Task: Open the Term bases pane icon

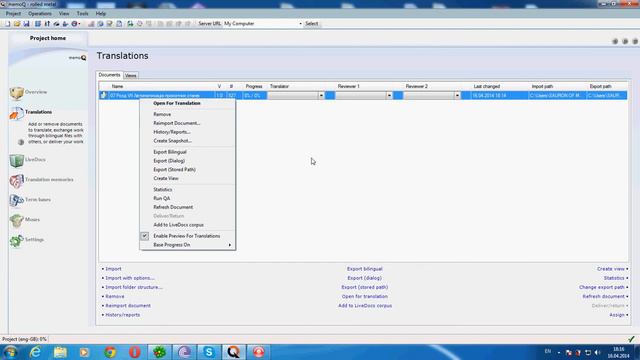Action: pyautogui.click(x=16, y=200)
